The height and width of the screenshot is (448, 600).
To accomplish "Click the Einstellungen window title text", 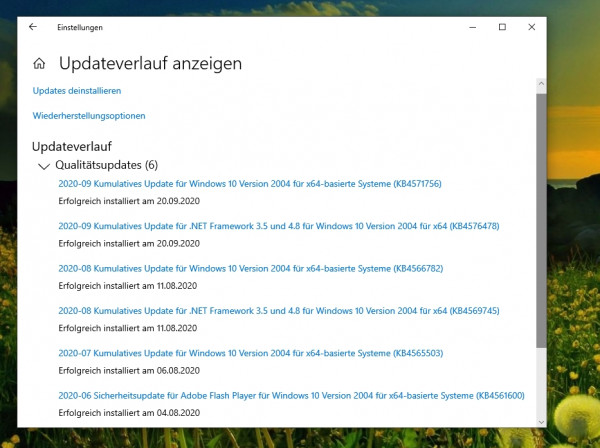I will 80,28.
